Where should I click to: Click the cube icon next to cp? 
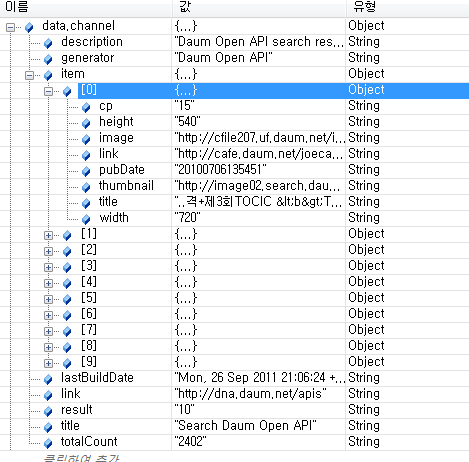click(86, 107)
